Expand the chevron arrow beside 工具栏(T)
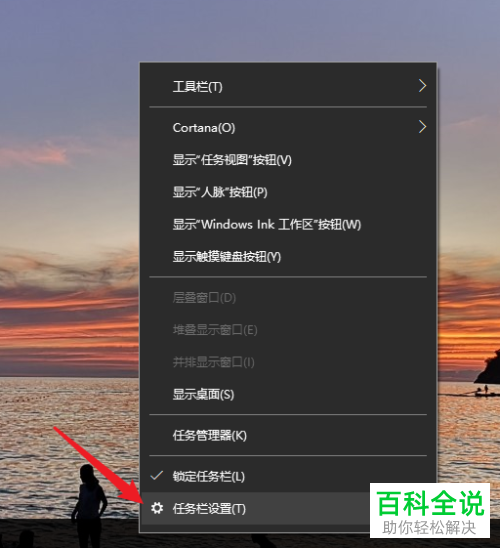Viewport: 500px width, 548px height. click(x=422, y=86)
